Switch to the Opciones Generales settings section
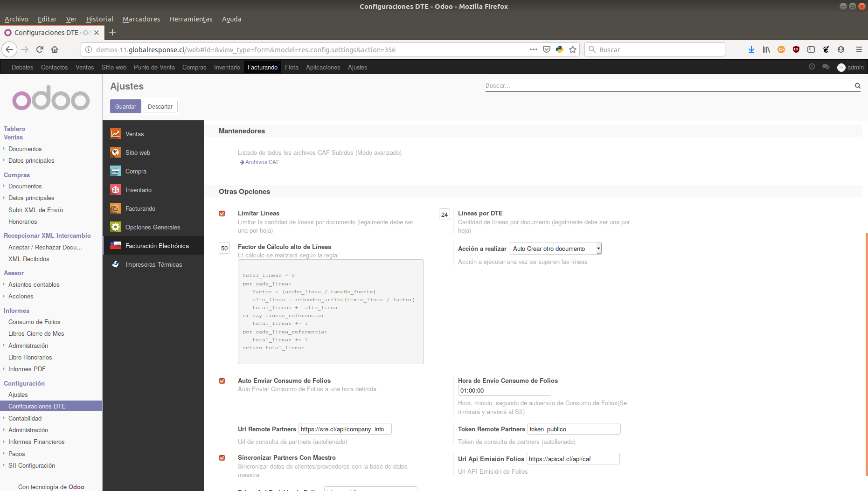The height and width of the screenshot is (491, 868). pos(153,227)
